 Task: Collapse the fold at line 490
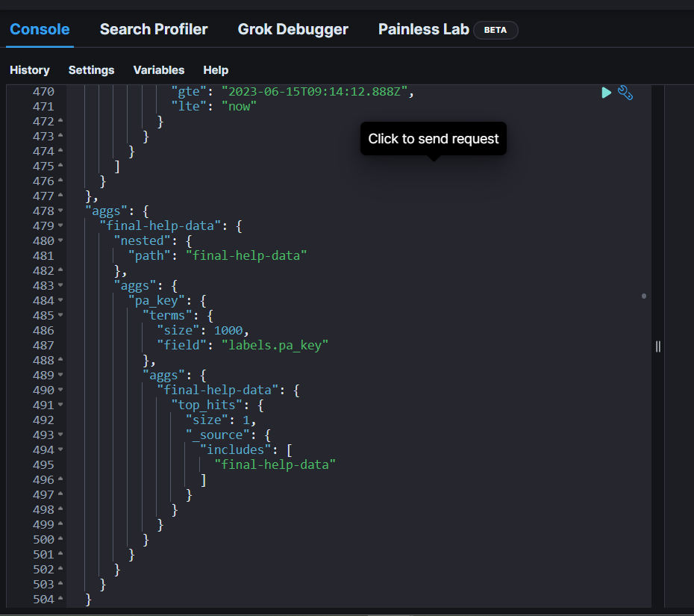pyautogui.click(x=60, y=390)
